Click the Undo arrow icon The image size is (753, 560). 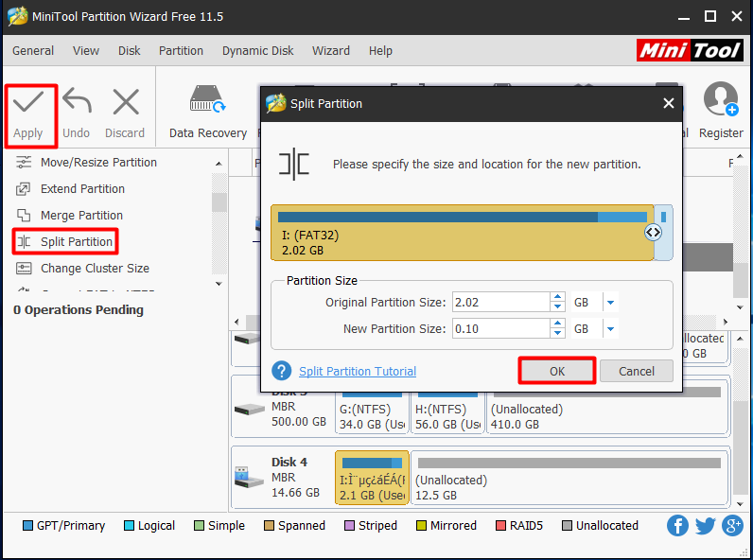point(77,101)
